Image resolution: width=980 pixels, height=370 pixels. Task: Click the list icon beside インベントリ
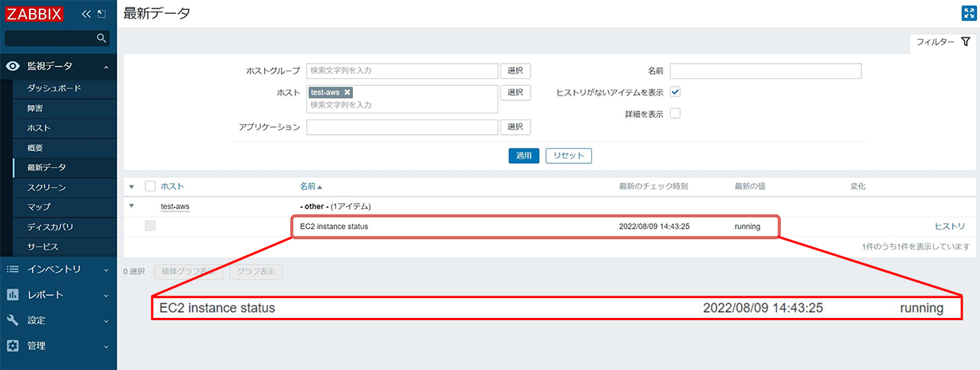(12, 269)
